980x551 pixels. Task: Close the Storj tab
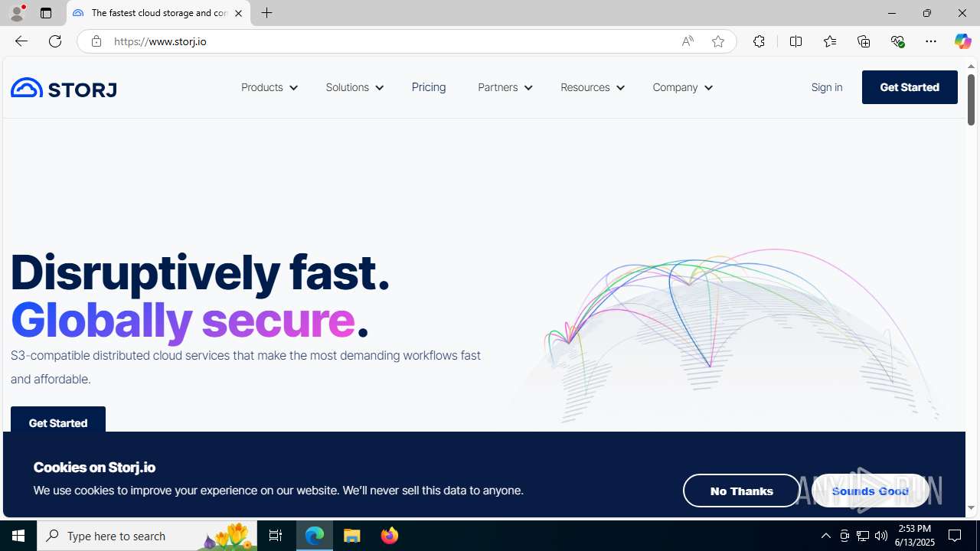coord(238,13)
